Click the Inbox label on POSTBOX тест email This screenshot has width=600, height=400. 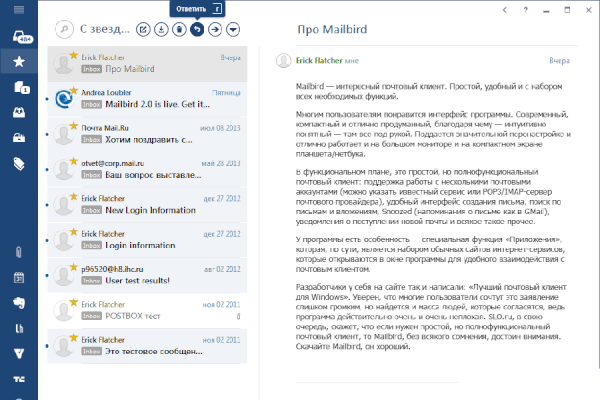91,316
